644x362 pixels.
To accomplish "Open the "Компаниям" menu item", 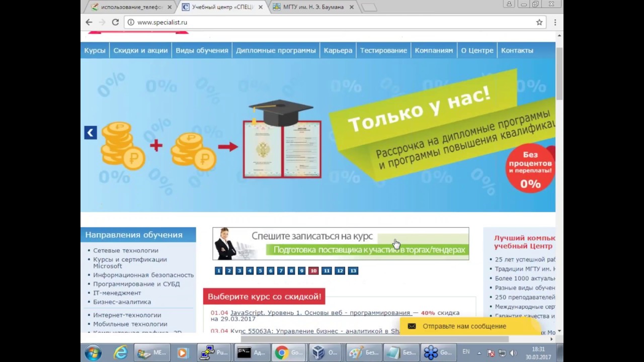I will point(434,50).
